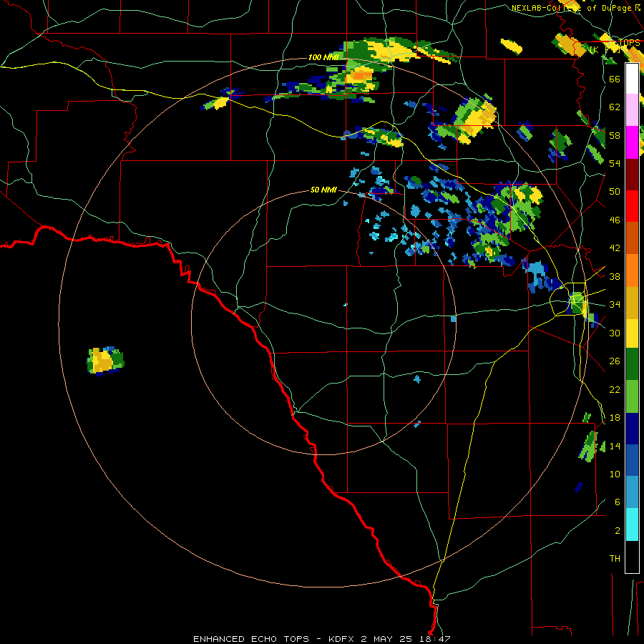Click the '38' legend value
Screen dimensions: 644x644
tap(615, 276)
